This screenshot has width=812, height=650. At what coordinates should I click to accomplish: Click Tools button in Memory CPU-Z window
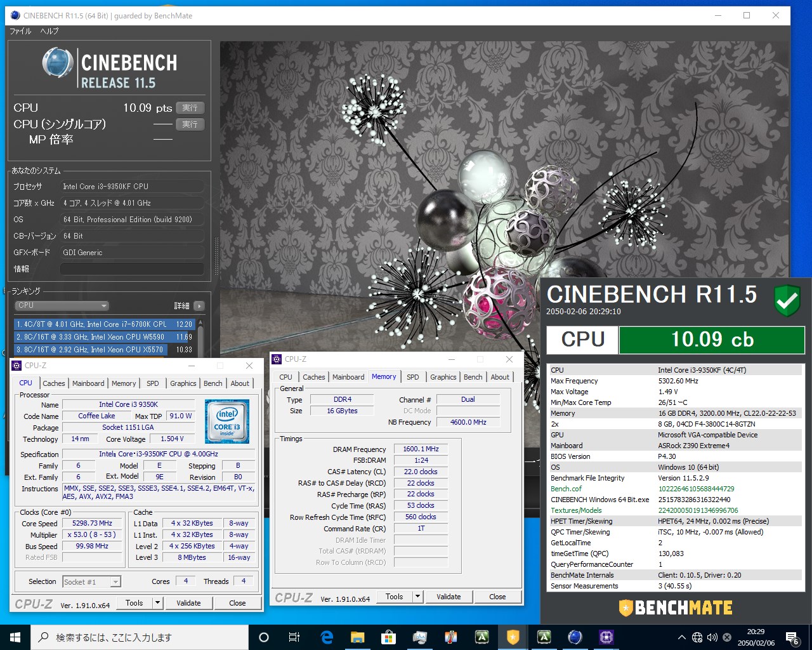click(x=394, y=597)
